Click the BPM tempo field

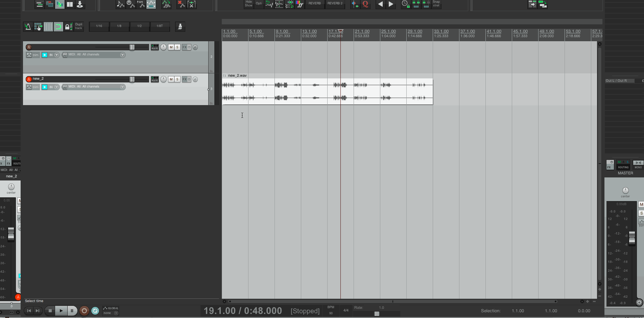[331, 311]
